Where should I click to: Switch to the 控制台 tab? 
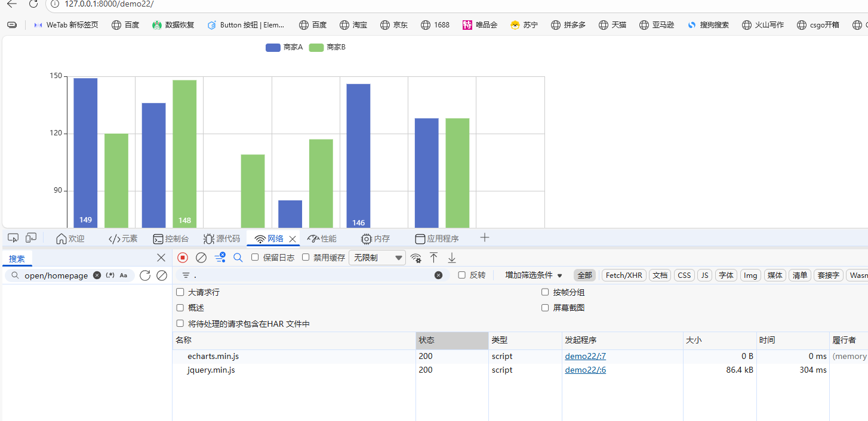[x=171, y=239]
